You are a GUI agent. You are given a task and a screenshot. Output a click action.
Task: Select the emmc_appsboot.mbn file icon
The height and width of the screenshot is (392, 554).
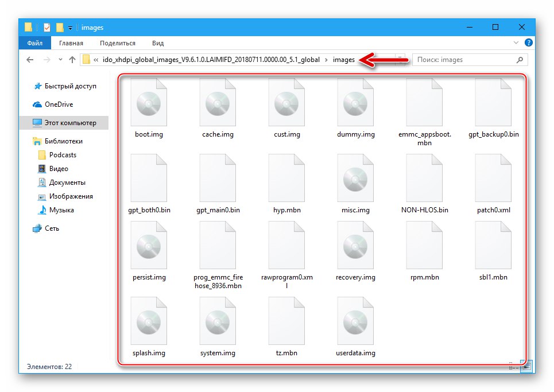click(424, 102)
